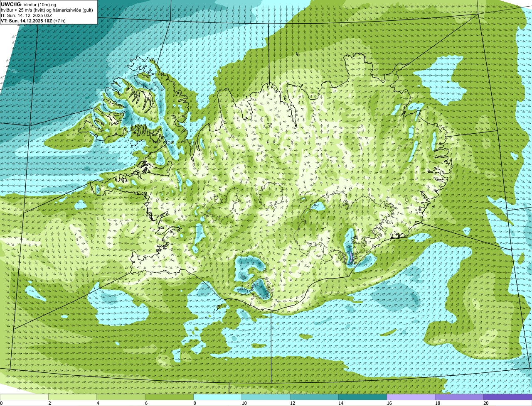
Task: Click the '2' scale label on the legend
Action: (x=50, y=403)
